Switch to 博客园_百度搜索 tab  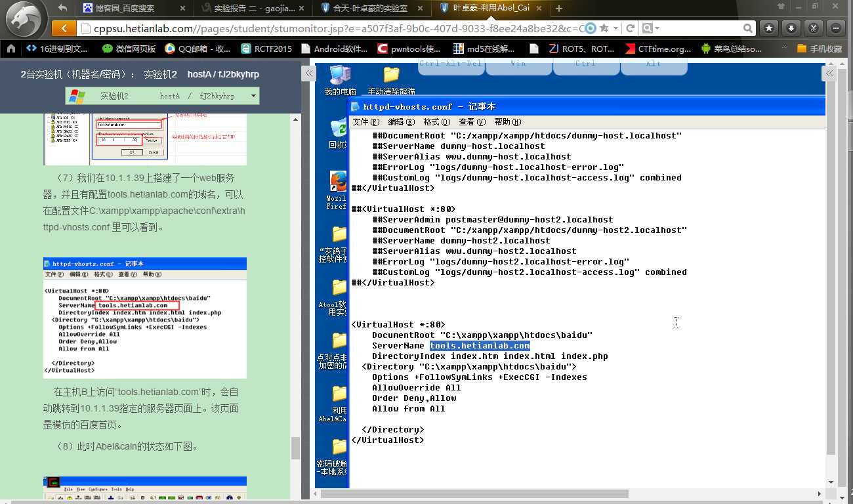tap(135, 8)
